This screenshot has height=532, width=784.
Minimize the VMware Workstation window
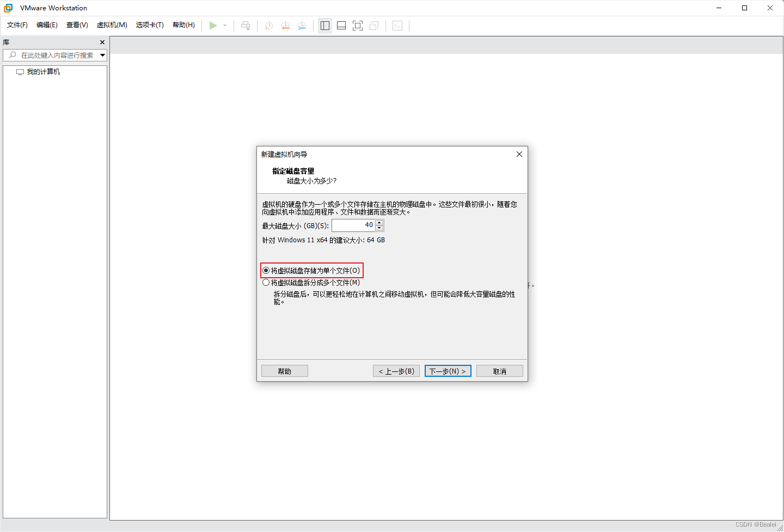pos(719,8)
